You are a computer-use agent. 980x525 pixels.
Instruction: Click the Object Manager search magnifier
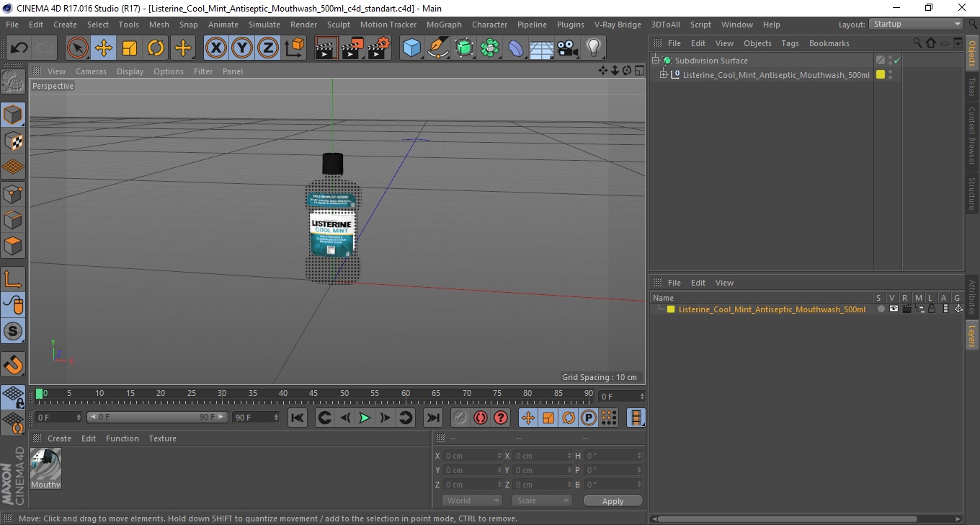(917, 43)
